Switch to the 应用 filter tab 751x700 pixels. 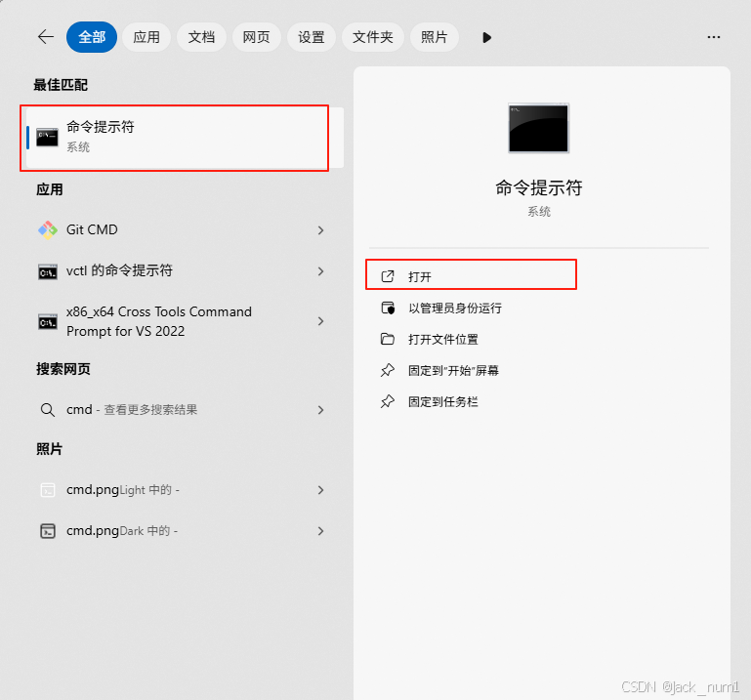(146, 37)
